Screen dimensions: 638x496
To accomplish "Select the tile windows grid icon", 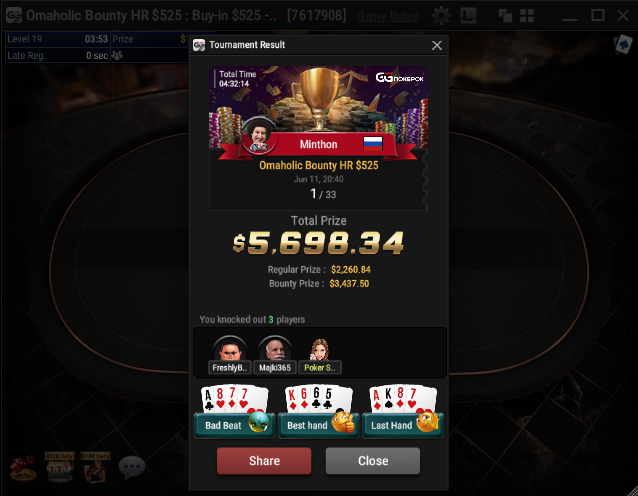I will pos(527,16).
